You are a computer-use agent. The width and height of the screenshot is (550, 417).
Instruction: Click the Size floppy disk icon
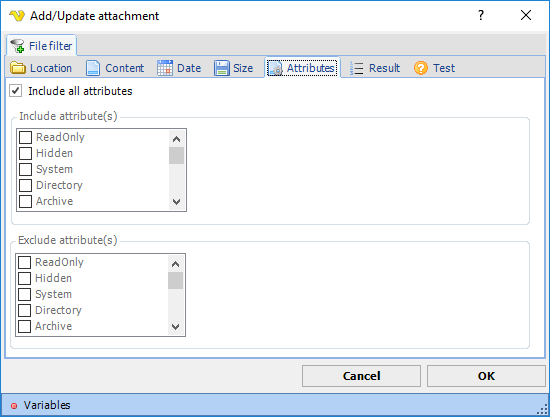[x=222, y=68]
